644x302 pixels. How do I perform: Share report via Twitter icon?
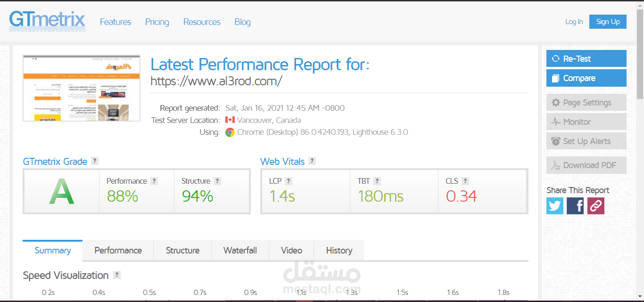(x=555, y=206)
